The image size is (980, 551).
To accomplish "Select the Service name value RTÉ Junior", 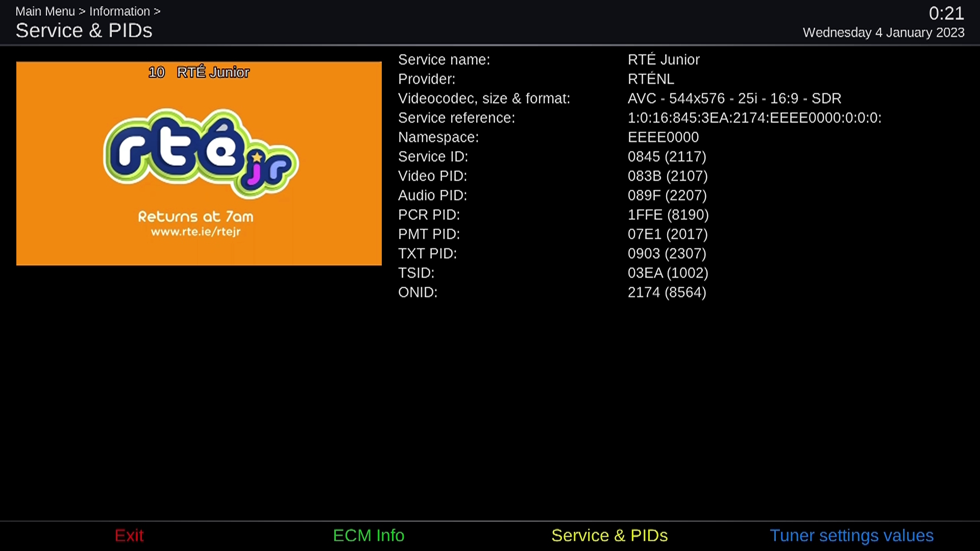I will point(664,60).
